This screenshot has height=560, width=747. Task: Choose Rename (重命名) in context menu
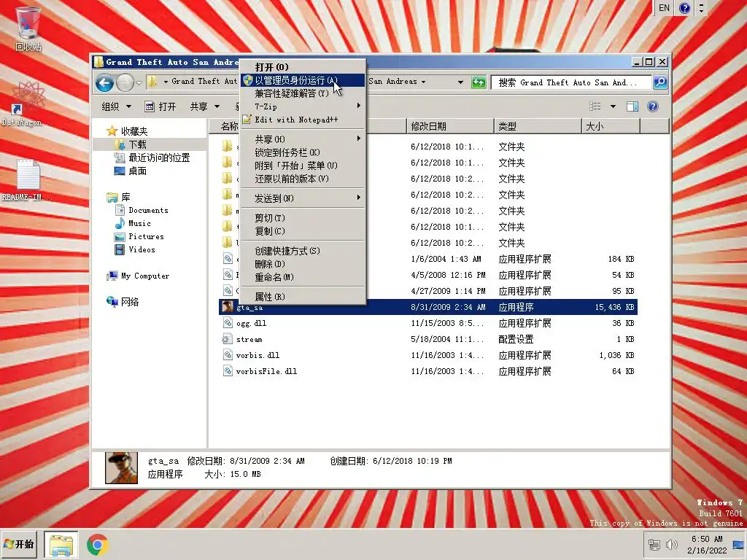(303, 277)
